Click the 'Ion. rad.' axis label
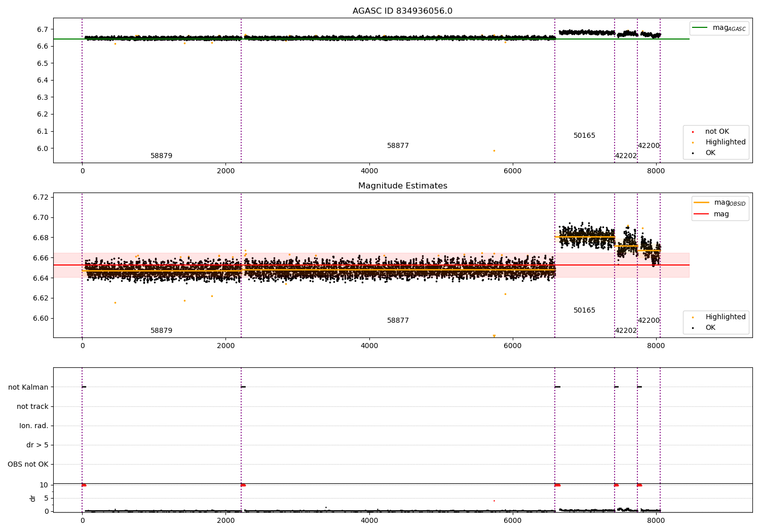Viewport: 760px width, 532px height. [34, 426]
